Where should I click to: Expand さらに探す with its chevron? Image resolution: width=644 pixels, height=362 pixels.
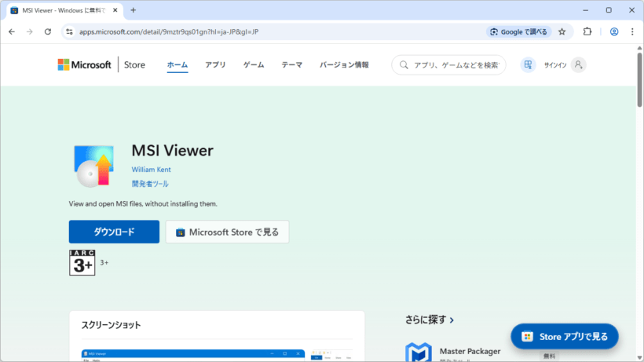point(452,320)
